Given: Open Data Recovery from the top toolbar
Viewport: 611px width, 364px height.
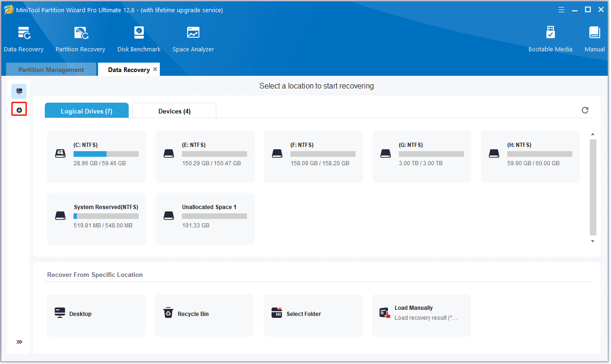Looking at the screenshot, I should pos(24,39).
